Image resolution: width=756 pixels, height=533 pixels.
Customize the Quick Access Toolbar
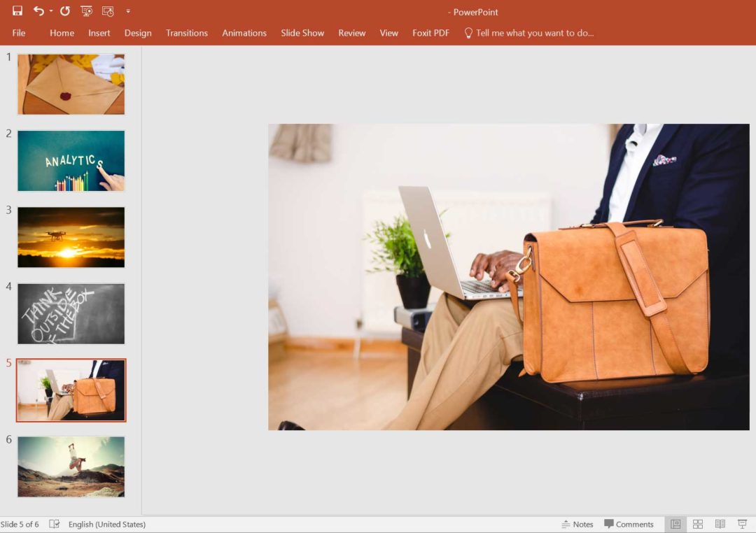click(127, 10)
